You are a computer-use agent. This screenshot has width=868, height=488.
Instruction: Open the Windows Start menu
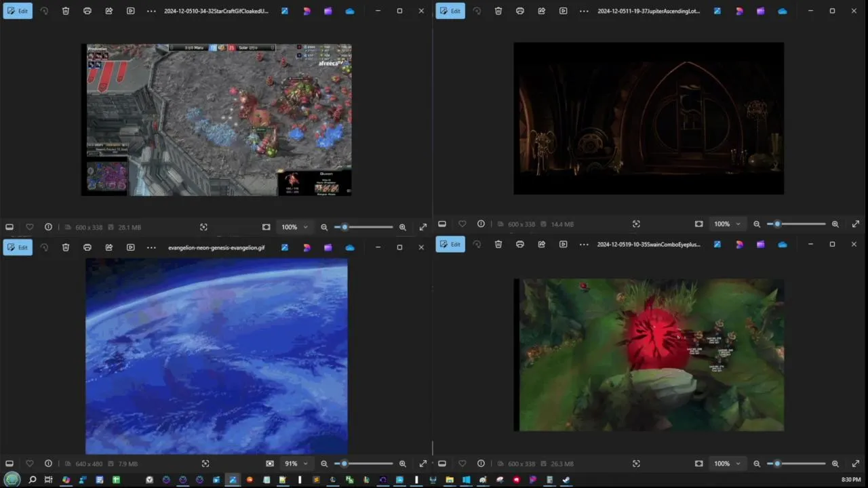[x=12, y=480]
